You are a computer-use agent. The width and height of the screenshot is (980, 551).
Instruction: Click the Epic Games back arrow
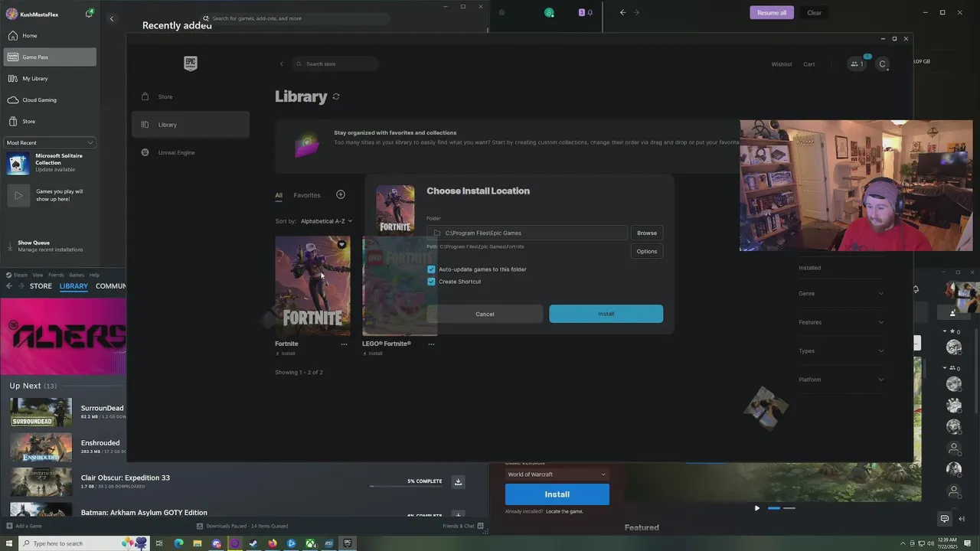point(281,64)
